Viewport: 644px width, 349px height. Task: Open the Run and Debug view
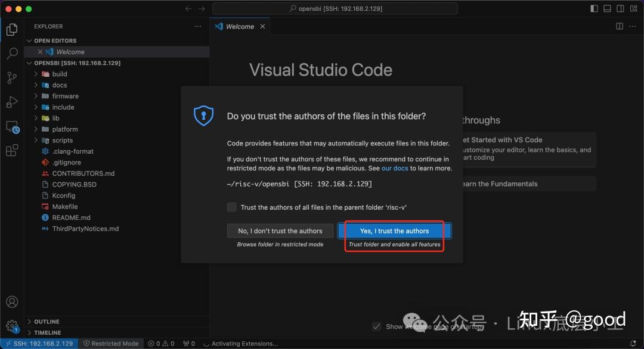point(12,102)
